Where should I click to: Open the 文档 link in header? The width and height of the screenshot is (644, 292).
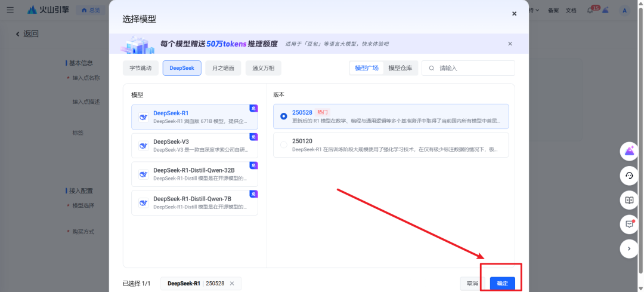pyautogui.click(x=571, y=10)
